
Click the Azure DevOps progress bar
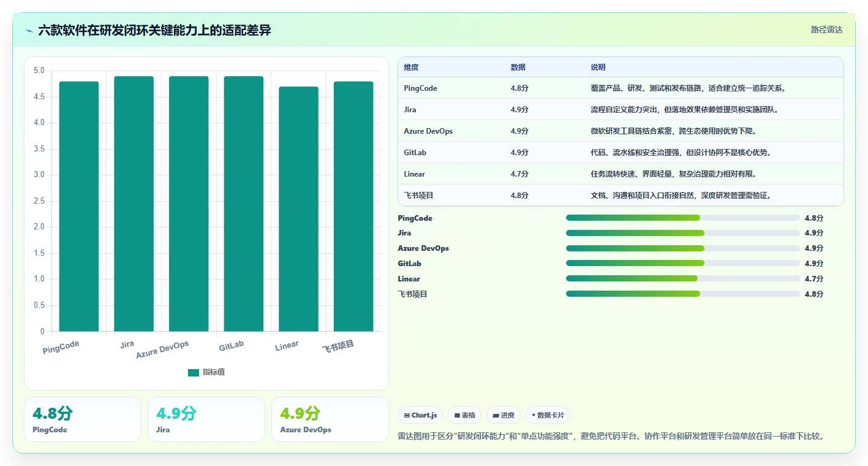683,248
